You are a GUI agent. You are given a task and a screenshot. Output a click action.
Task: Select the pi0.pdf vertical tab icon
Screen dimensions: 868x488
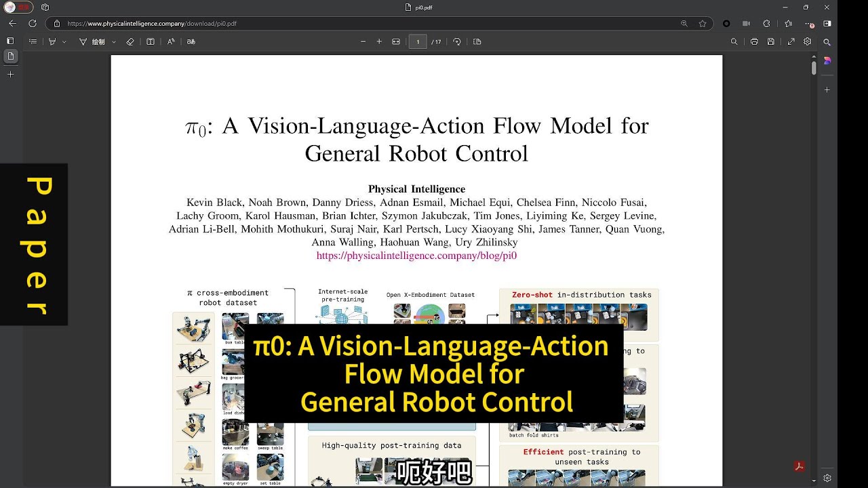(10, 57)
